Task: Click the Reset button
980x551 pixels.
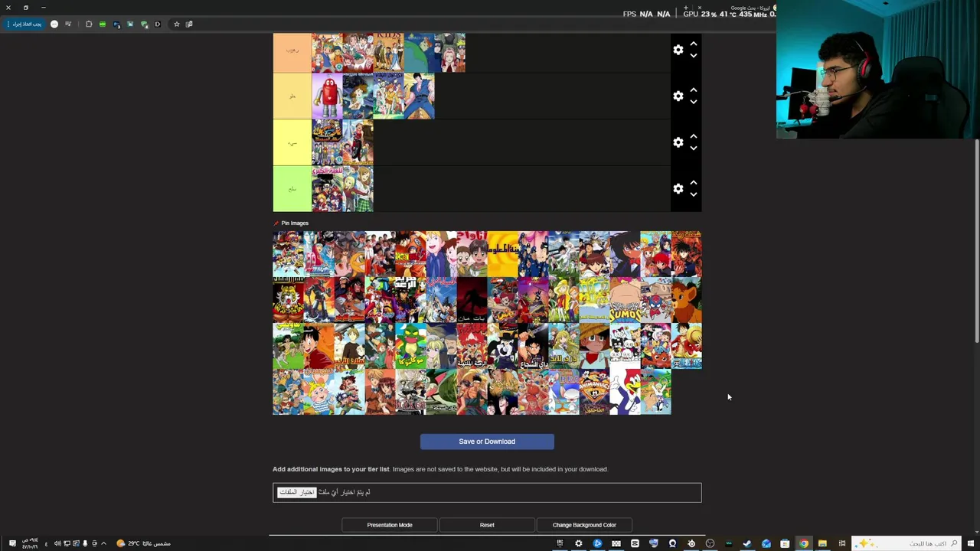Action: pos(487,525)
